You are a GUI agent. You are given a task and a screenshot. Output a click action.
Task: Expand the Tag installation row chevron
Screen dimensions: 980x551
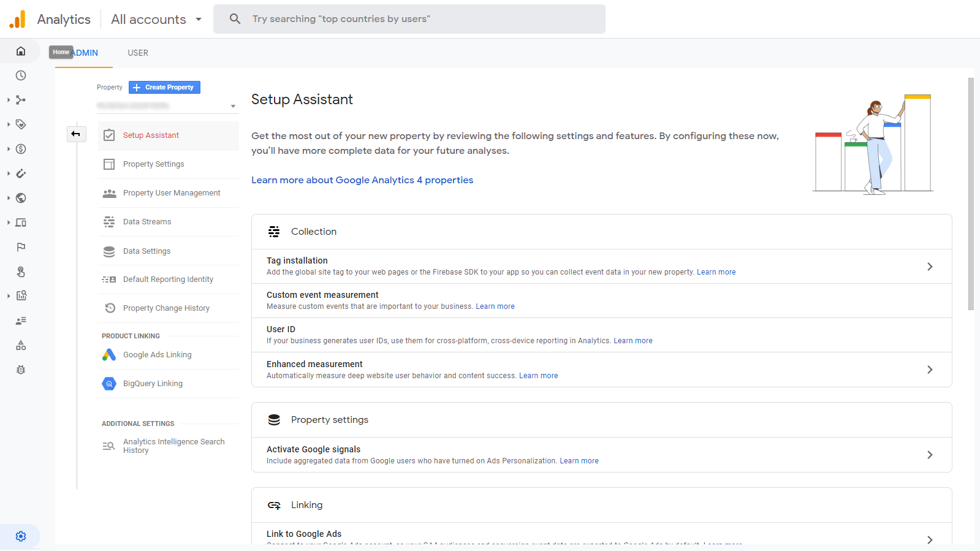pyautogui.click(x=930, y=267)
